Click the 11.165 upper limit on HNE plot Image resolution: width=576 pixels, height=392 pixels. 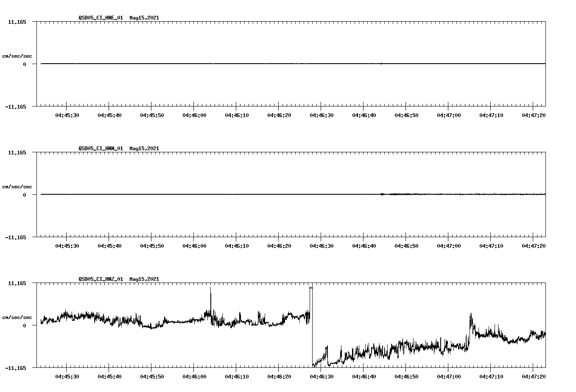[17, 22]
